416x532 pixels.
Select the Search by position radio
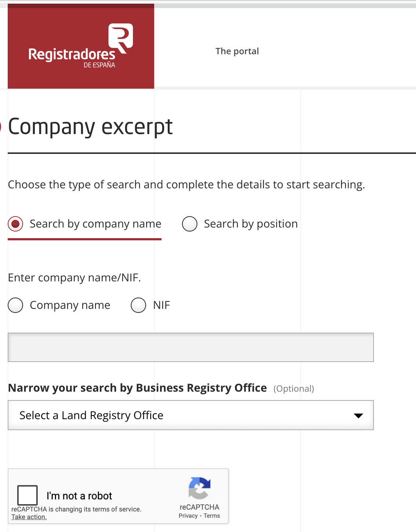[190, 224]
